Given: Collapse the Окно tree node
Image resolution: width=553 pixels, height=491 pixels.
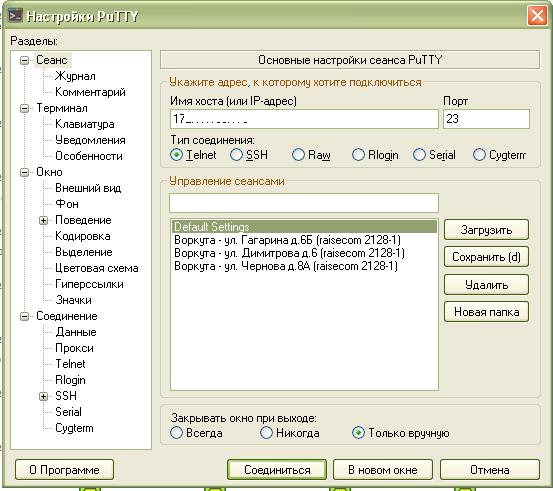Looking at the screenshot, I should [24, 172].
